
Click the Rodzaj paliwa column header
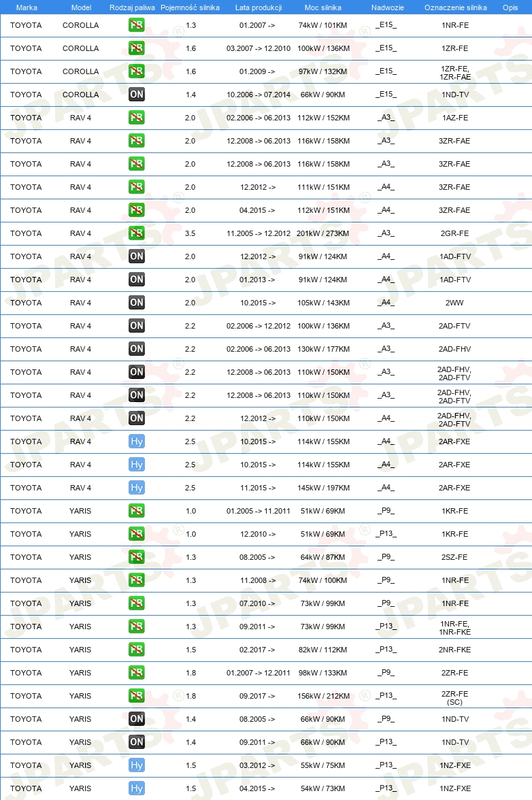[x=132, y=7]
